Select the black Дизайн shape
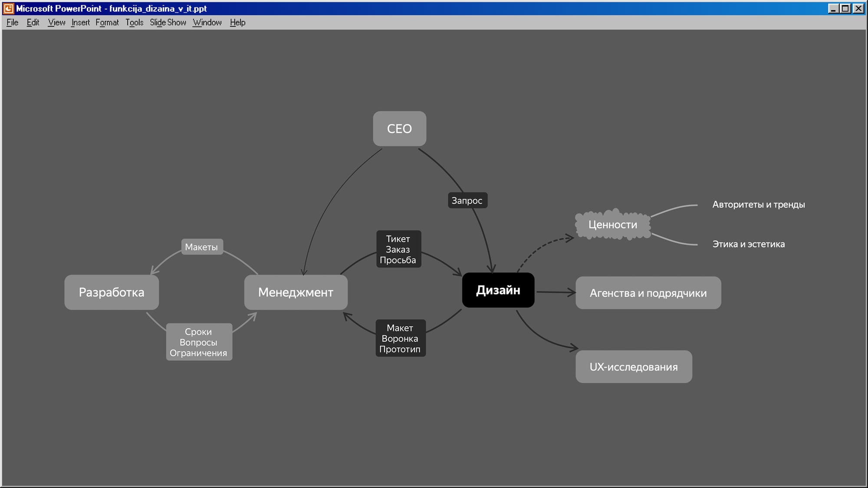Image resolution: width=868 pixels, height=488 pixels. (498, 290)
